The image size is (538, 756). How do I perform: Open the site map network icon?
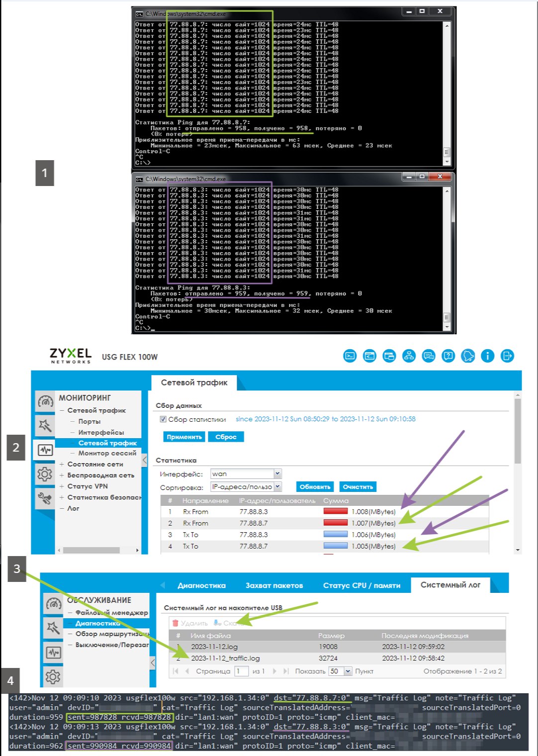point(409,356)
